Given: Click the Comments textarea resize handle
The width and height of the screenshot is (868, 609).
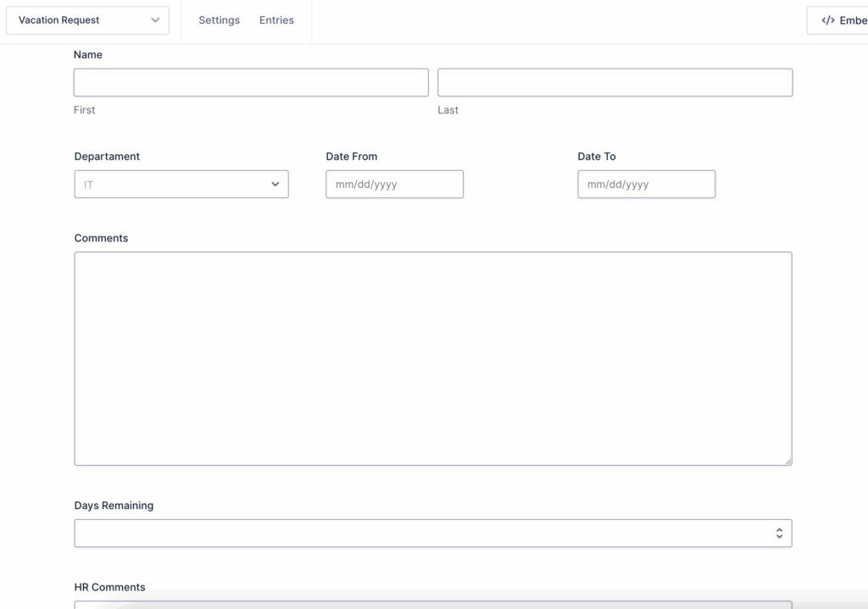Looking at the screenshot, I should click(788, 461).
